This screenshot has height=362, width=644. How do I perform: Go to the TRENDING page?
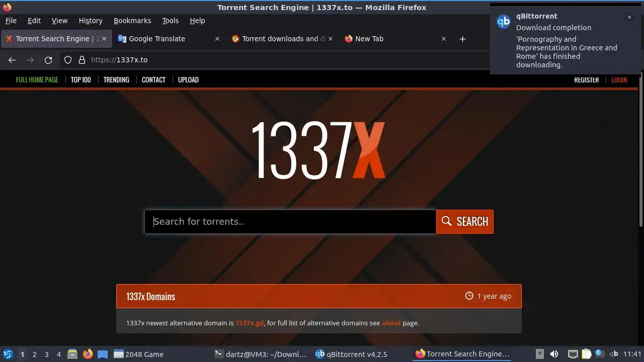[116, 80]
